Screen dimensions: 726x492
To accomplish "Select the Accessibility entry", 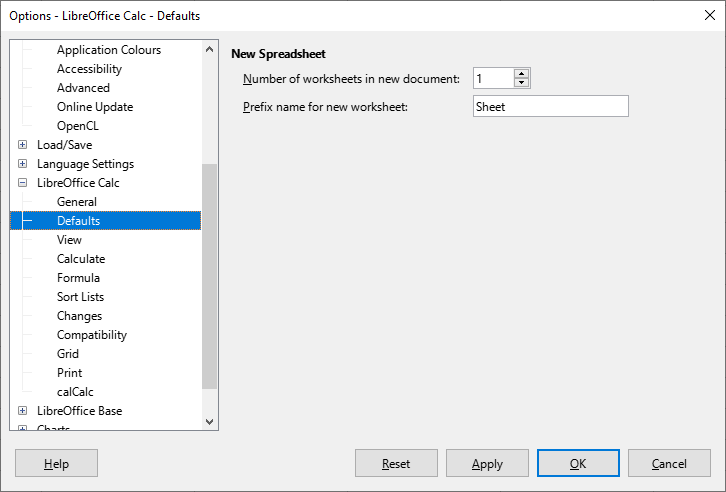I will [x=89, y=69].
